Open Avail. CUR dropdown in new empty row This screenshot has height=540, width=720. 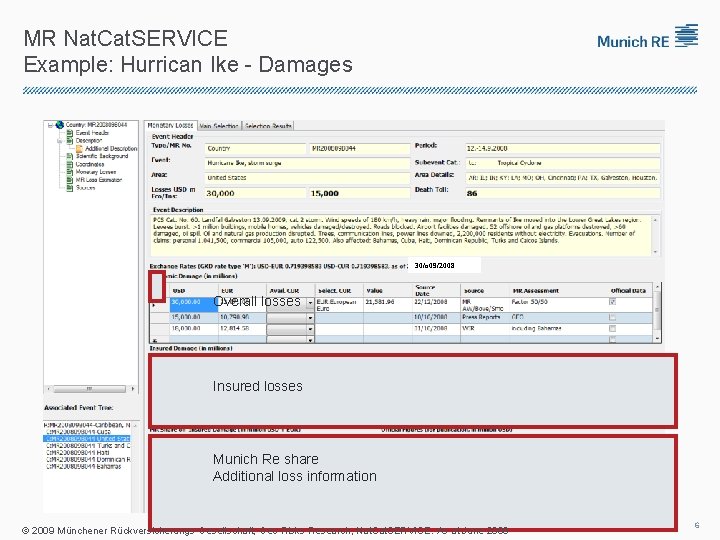point(310,340)
